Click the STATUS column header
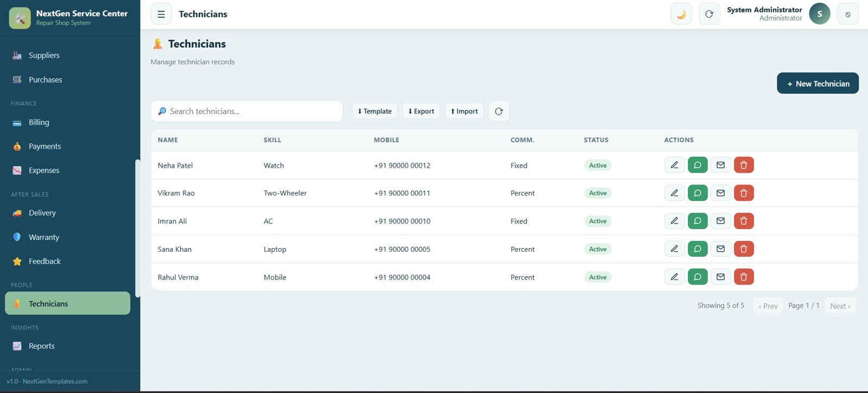Image resolution: width=868 pixels, height=393 pixels. pos(596,140)
